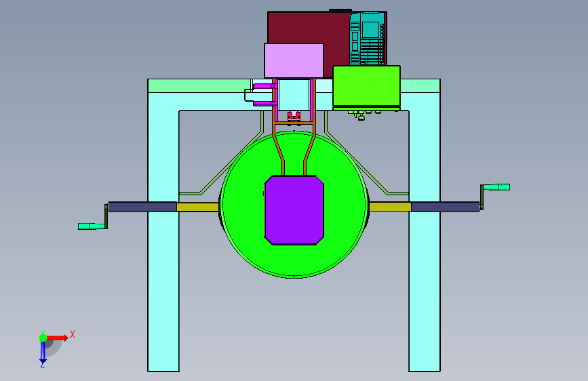Pick the right crank handle grip
588x381 pixels.
coord(496,187)
